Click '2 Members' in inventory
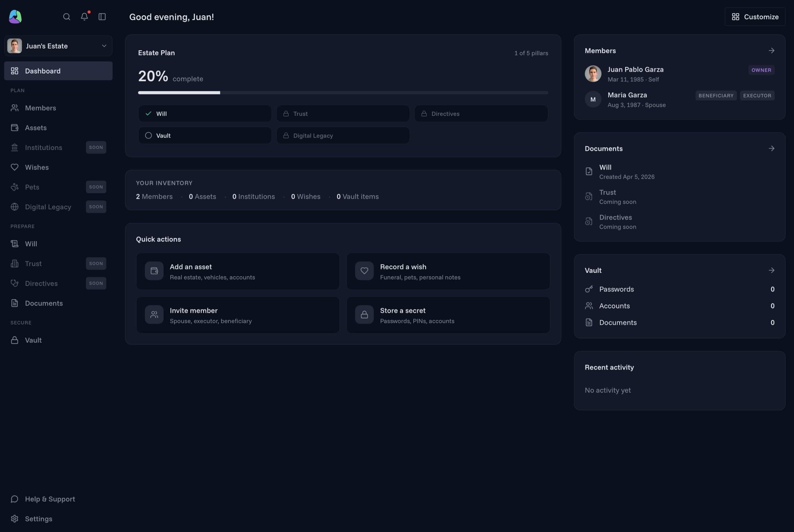This screenshot has height=532, width=794. coord(154,197)
